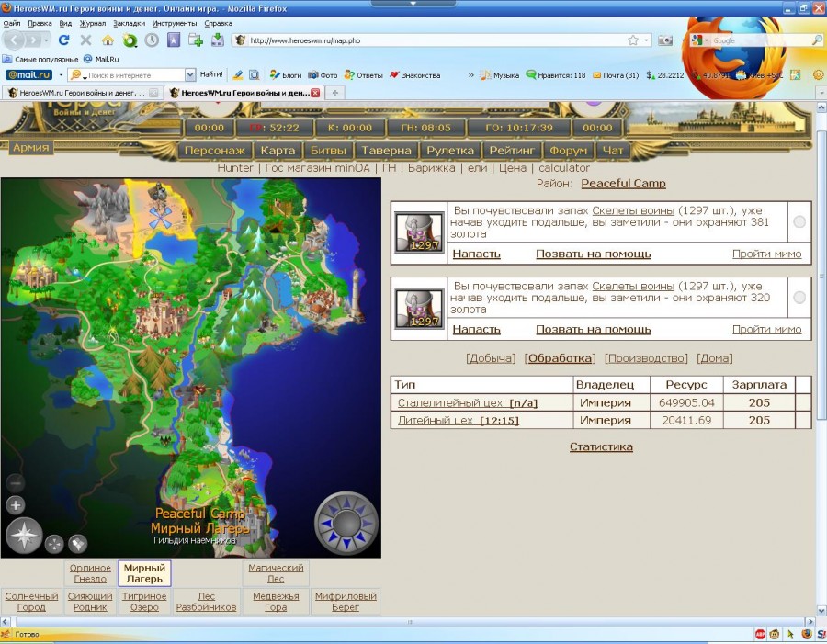Image resolution: width=827 pixels, height=644 pixels.
Task: Open the bookmark star dropdown in the address bar
Action: click(x=646, y=40)
